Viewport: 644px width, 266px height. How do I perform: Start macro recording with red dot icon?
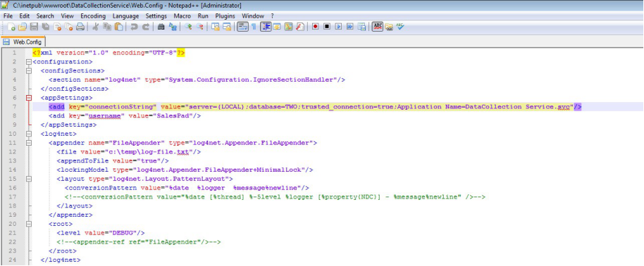[x=316, y=27]
